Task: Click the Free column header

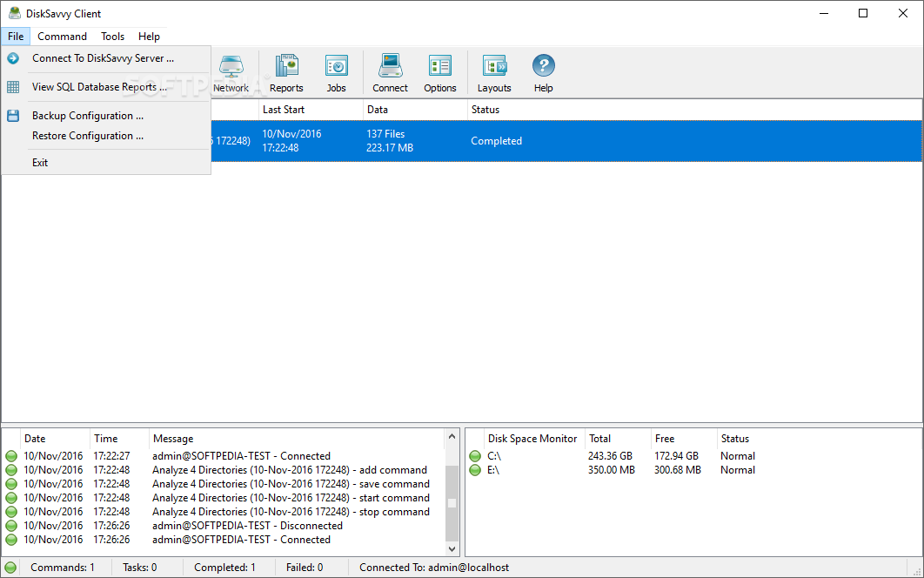Action: [x=684, y=438]
